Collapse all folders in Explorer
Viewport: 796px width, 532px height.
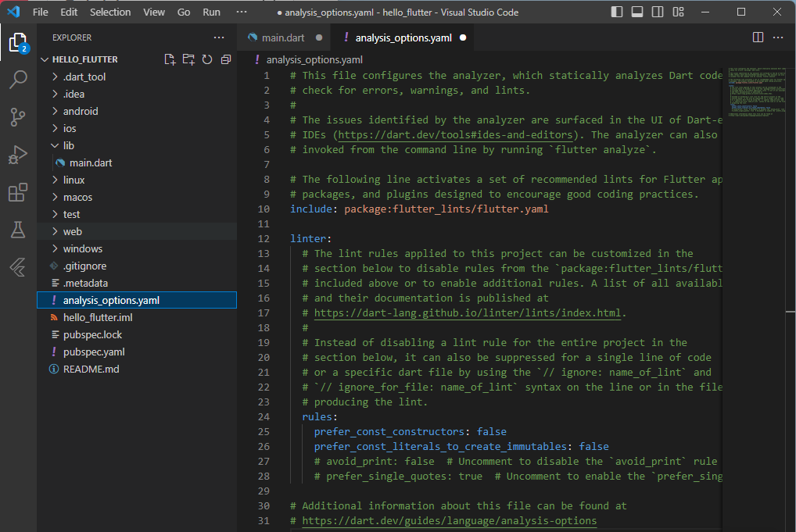(x=226, y=59)
